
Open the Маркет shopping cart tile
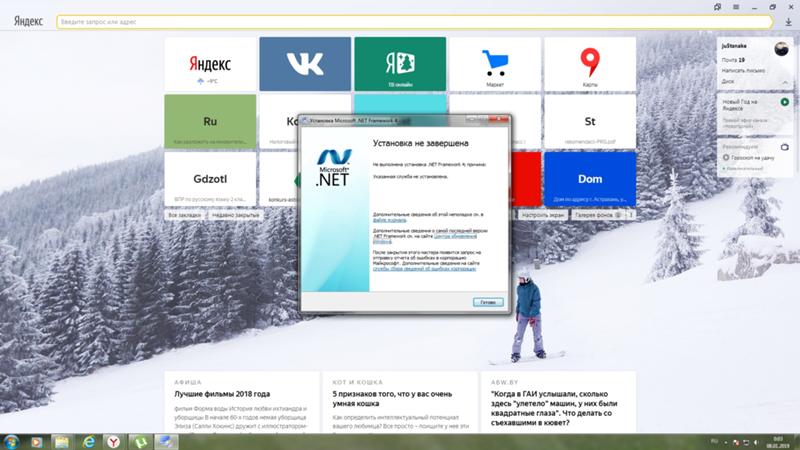pyautogui.click(x=495, y=64)
